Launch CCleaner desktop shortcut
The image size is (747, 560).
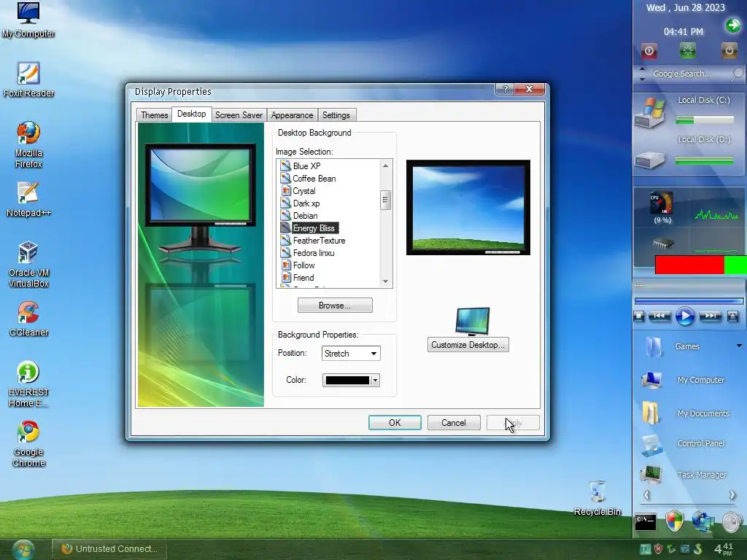pos(28,319)
